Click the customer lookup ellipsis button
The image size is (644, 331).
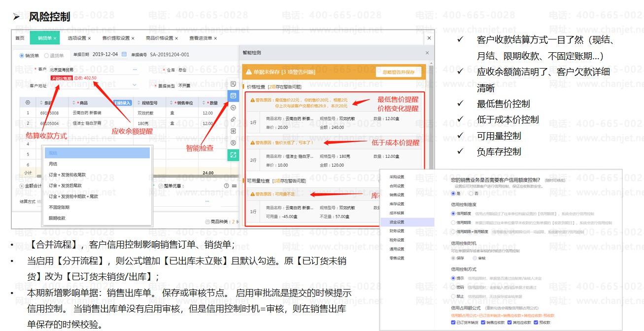135,70
